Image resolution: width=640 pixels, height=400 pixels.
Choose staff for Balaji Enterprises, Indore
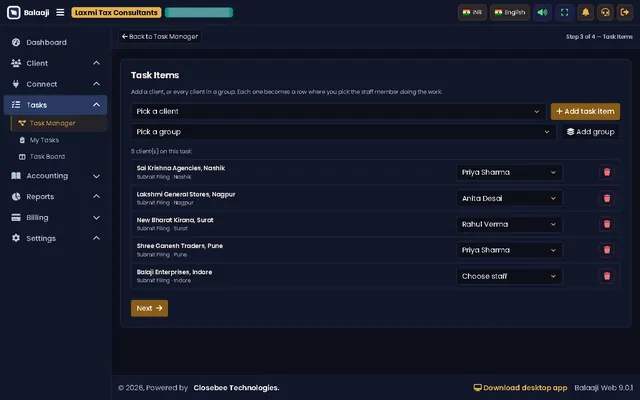(509, 276)
